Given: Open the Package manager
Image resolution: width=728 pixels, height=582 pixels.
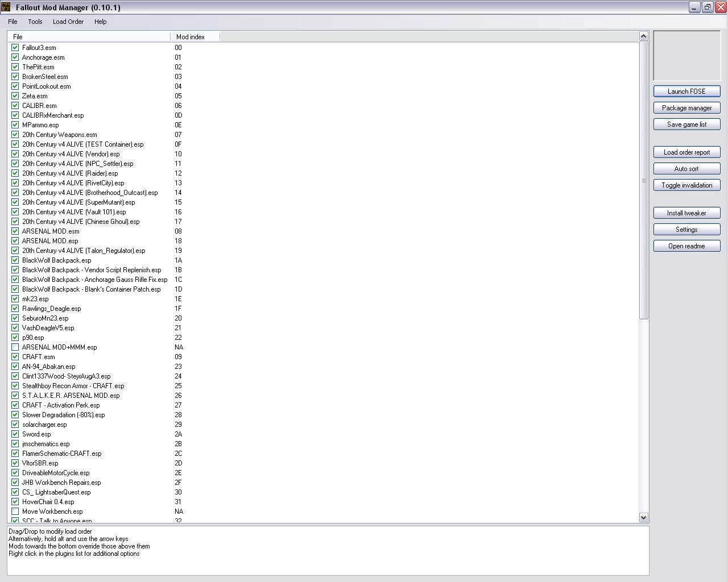Looking at the screenshot, I should 686,108.
